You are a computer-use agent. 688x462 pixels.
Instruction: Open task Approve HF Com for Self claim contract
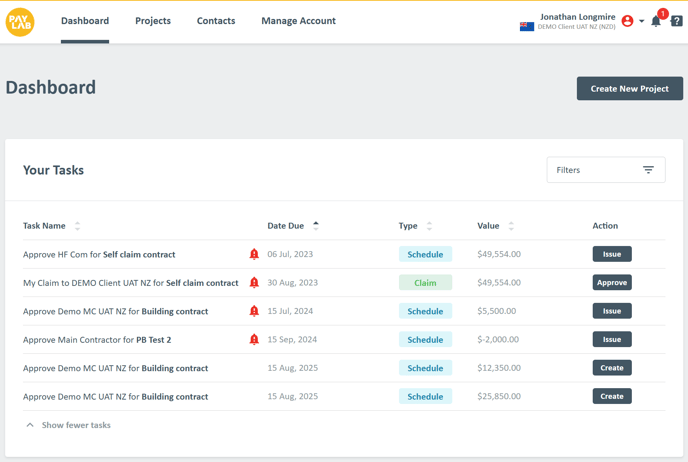click(99, 254)
